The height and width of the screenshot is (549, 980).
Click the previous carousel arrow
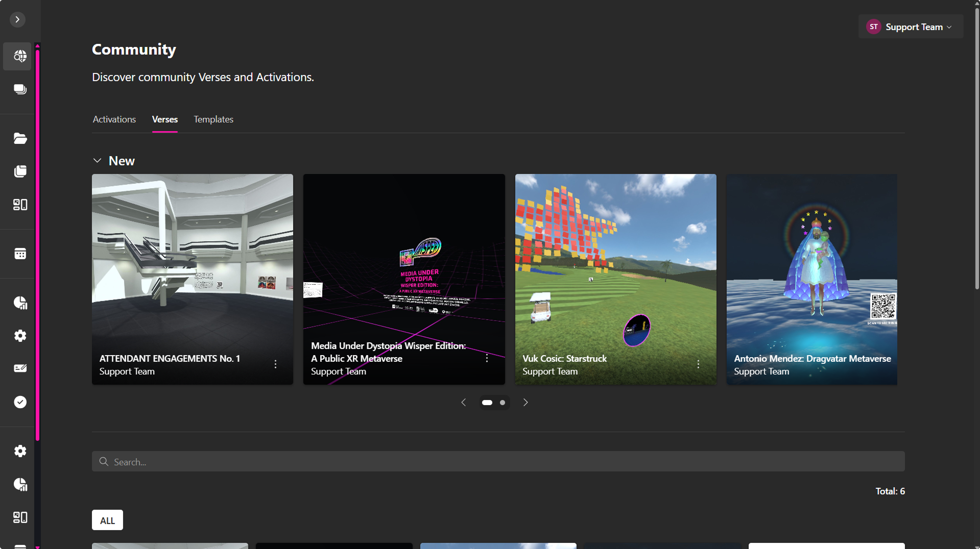tap(463, 403)
